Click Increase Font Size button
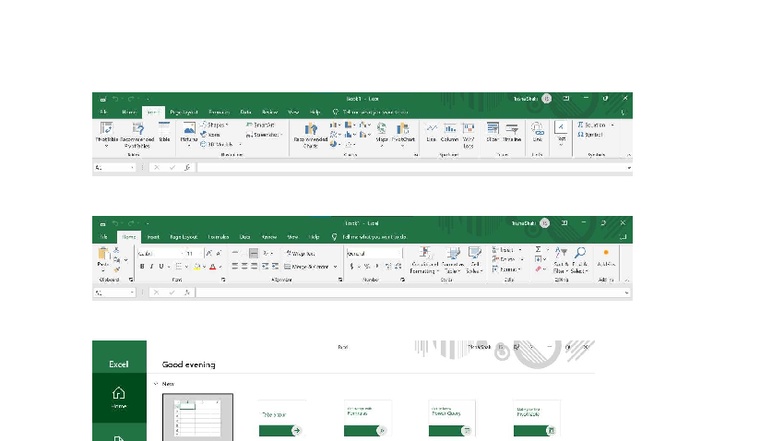This screenshot has height=441, width=784. [209, 254]
